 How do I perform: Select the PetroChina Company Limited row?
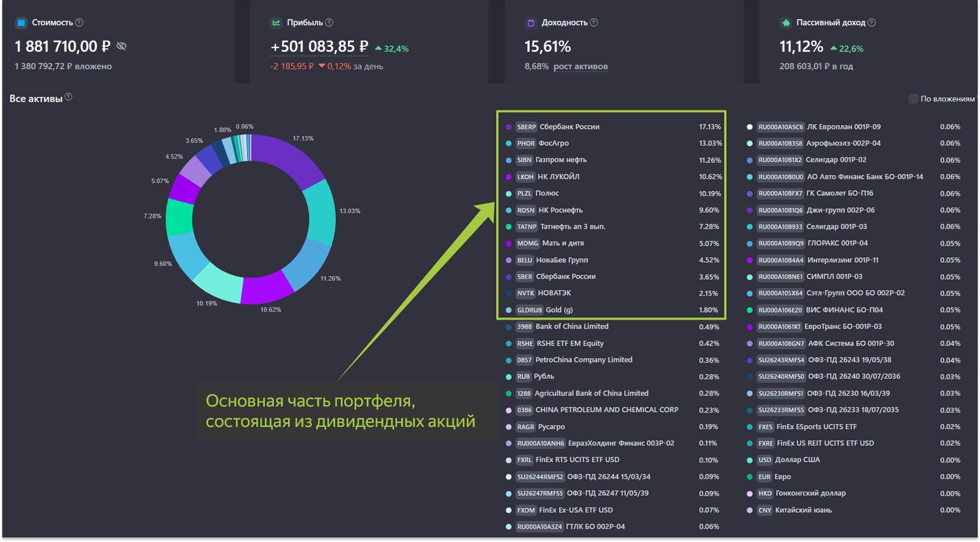click(612, 360)
